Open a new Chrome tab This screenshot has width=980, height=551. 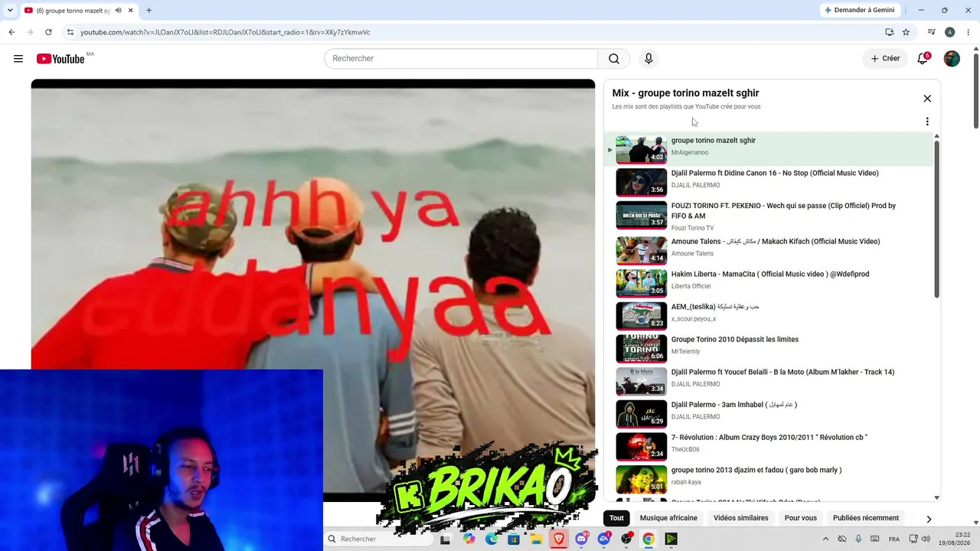coord(149,11)
